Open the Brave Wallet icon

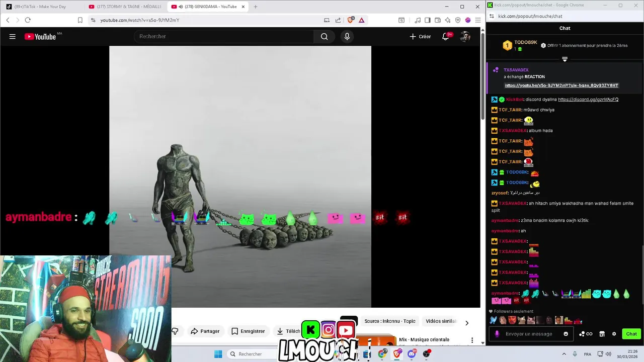[x=438, y=20]
